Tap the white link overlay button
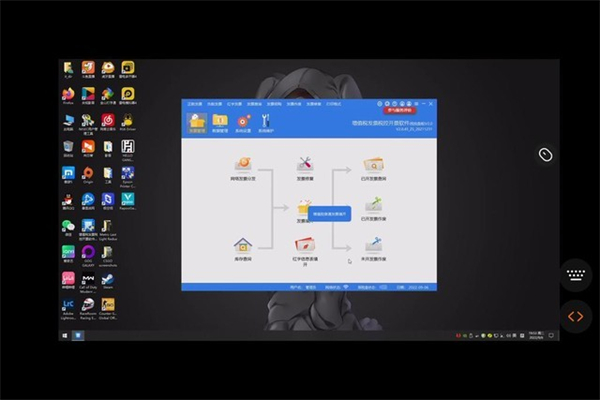Viewport: 600px width, 400px height. (545, 154)
